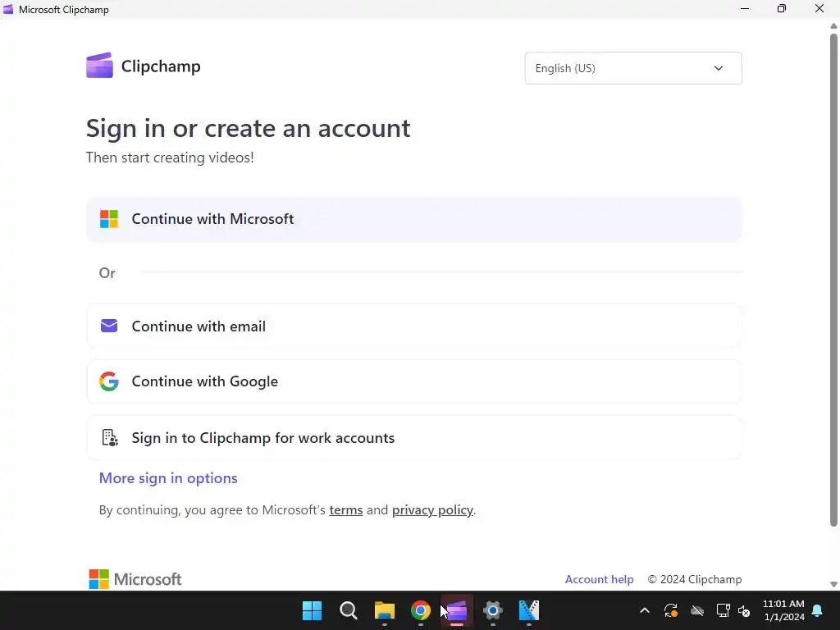Open the Microsoft terms link
Image resolution: width=840 pixels, height=630 pixels.
tap(345, 510)
